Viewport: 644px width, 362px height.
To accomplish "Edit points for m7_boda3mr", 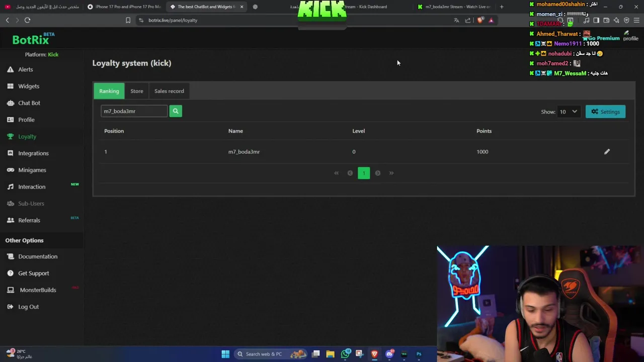I will (x=607, y=152).
